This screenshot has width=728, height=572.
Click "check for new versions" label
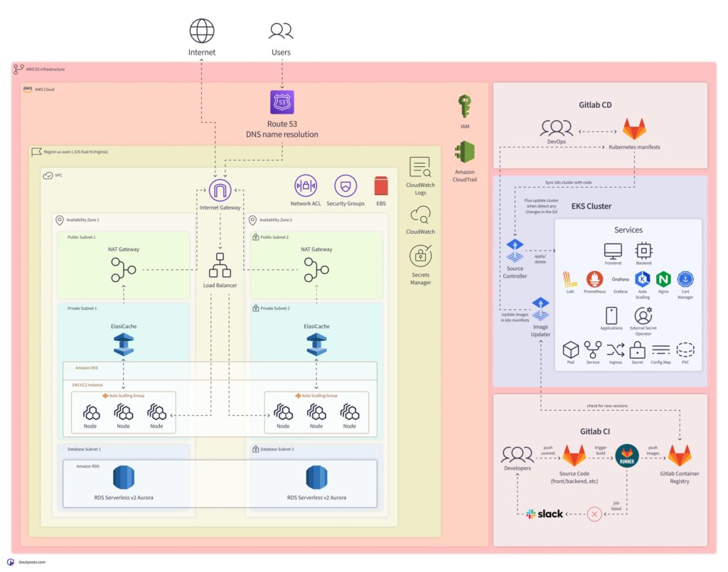pos(607,406)
